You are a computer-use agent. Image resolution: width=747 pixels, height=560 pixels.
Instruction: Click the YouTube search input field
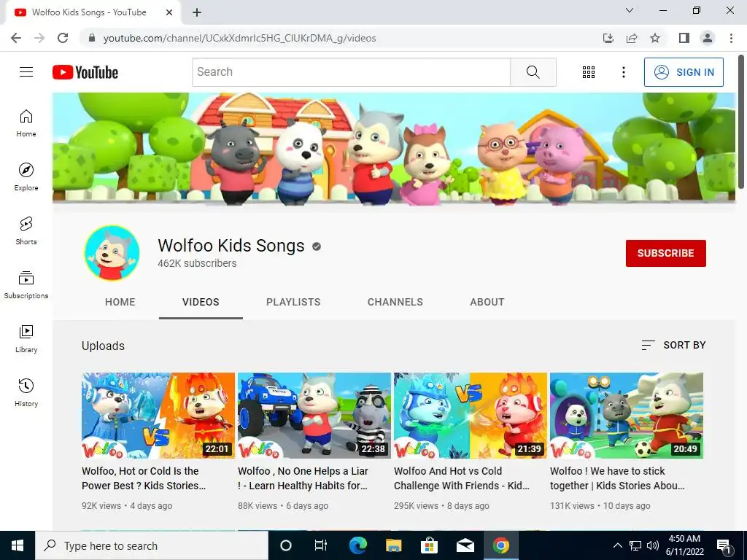(352, 72)
